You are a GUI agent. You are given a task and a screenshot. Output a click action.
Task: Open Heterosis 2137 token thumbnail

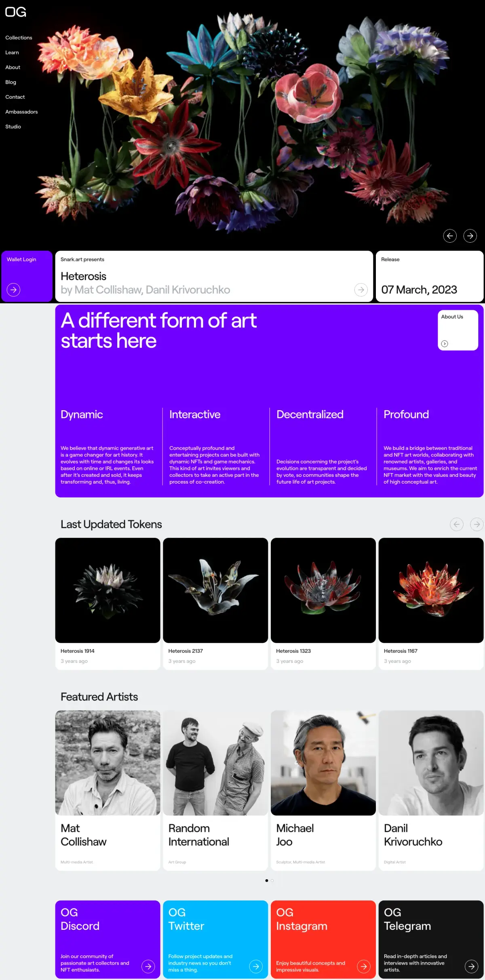point(215,590)
